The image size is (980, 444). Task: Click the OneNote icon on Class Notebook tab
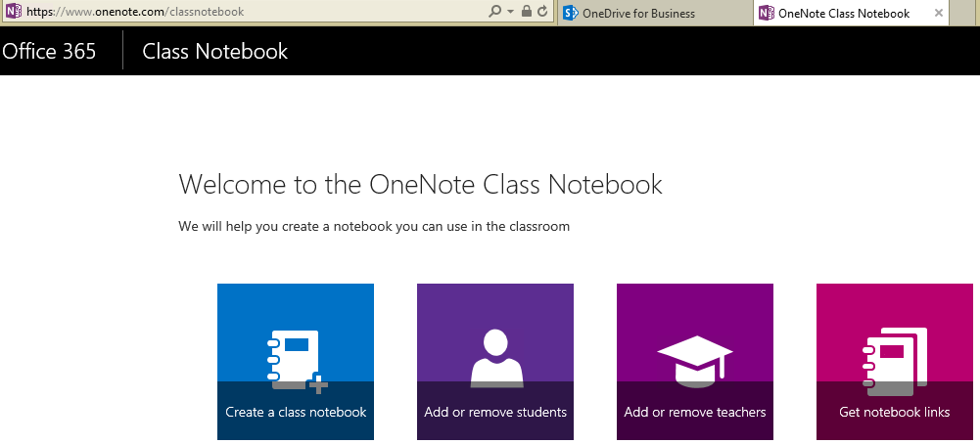[766, 13]
